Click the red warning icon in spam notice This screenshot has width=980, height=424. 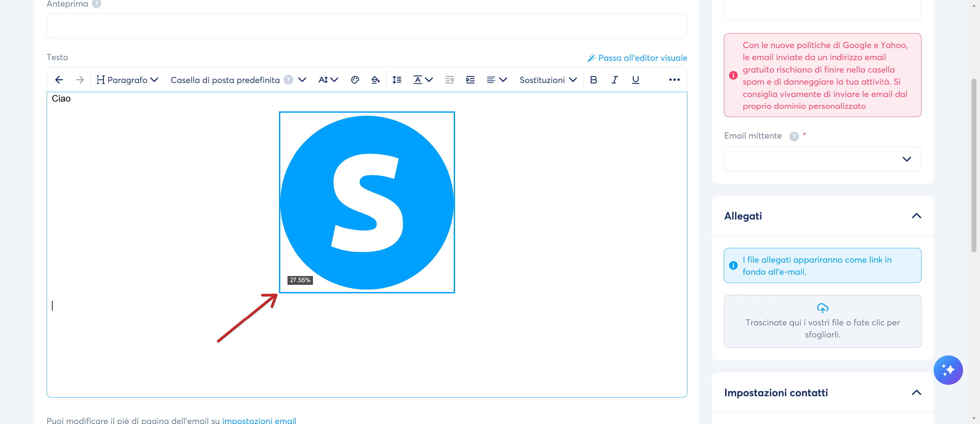point(733,75)
